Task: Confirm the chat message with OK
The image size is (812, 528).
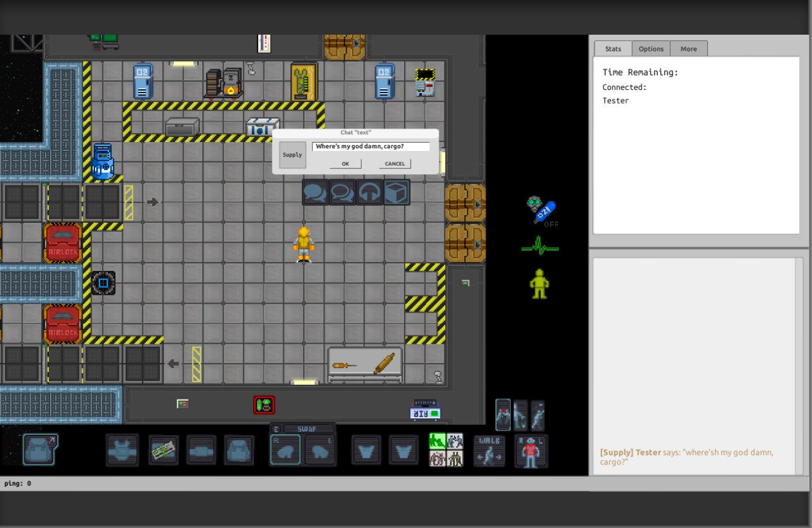Action: coord(345,163)
